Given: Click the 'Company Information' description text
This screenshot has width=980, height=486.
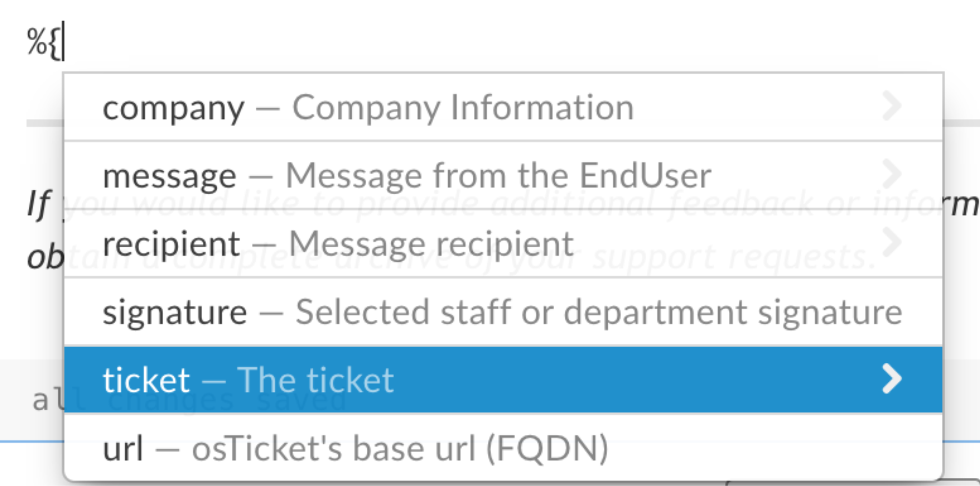Looking at the screenshot, I should click(x=463, y=107).
